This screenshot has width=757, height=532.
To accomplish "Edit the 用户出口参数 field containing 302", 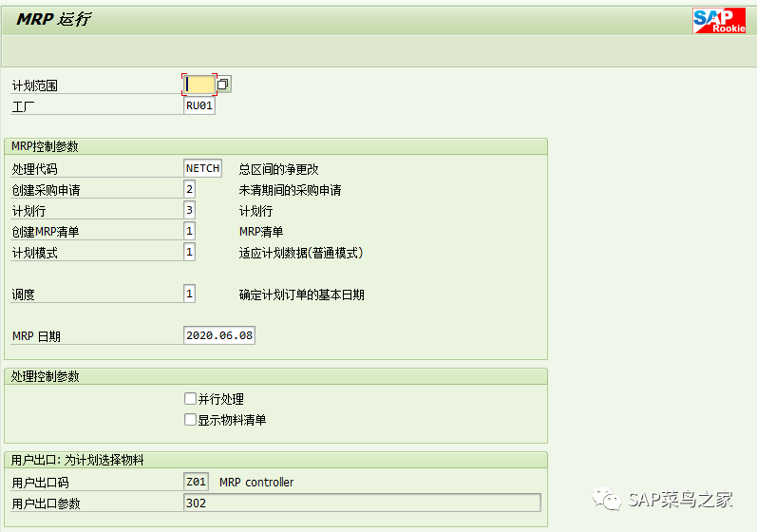I will click(362, 503).
